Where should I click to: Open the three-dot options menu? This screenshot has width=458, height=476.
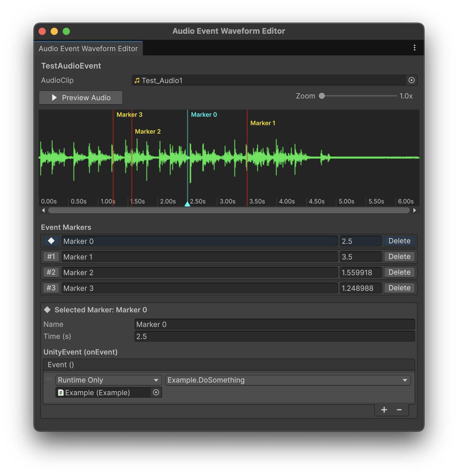click(x=415, y=48)
